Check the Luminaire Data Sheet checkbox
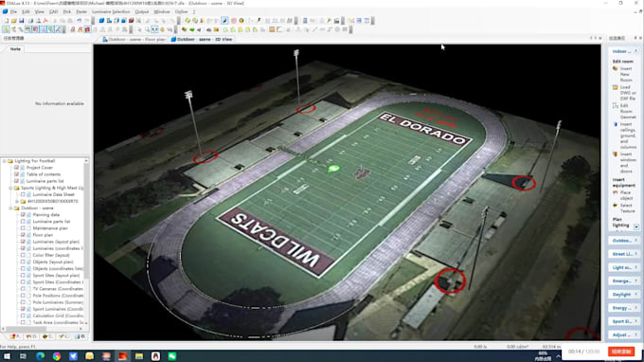This screenshot has height=362, width=644. click(23, 194)
